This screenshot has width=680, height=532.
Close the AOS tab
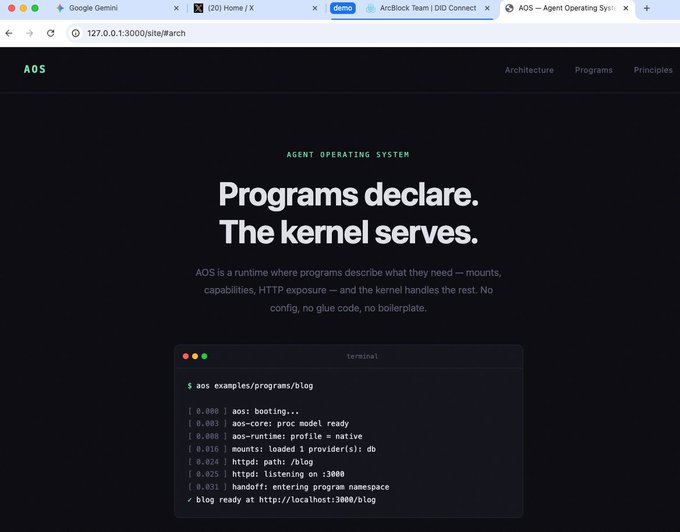[x=626, y=8]
